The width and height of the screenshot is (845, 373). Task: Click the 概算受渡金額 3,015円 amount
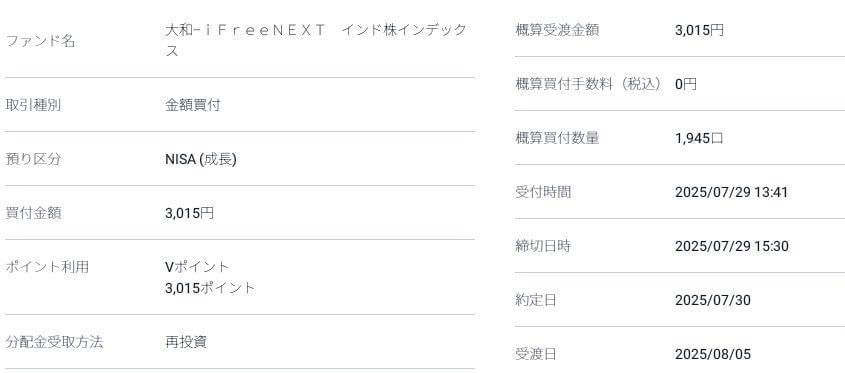[699, 30]
